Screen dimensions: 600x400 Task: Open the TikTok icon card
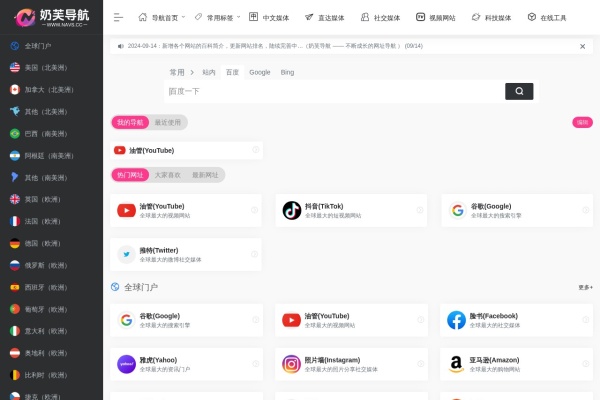click(x=292, y=210)
